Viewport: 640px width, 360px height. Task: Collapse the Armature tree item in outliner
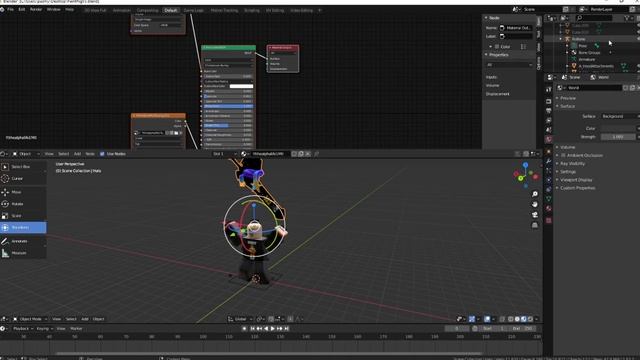561,39
